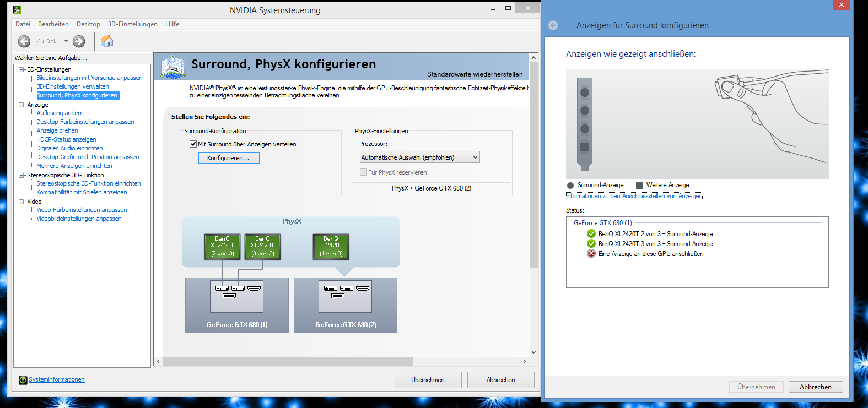Open the PhysX Prozessor dropdown
The width and height of the screenshot is (868, 408).
point(420,157)
